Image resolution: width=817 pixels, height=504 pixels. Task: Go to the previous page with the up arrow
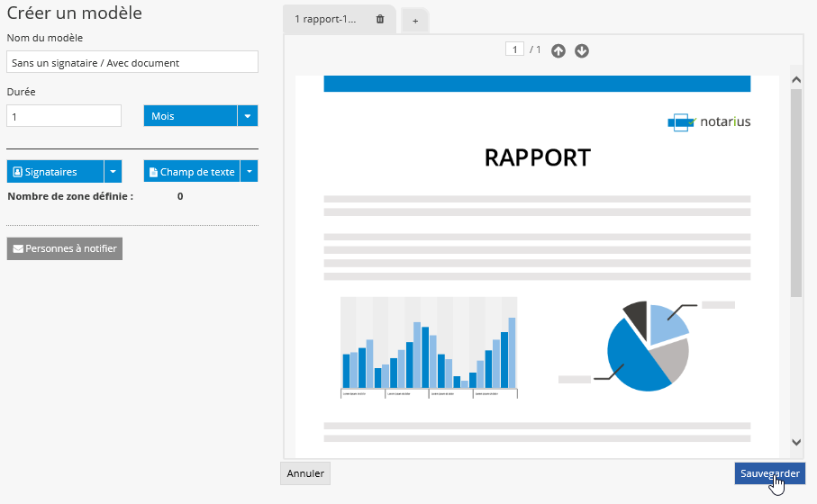coord(558,50)
